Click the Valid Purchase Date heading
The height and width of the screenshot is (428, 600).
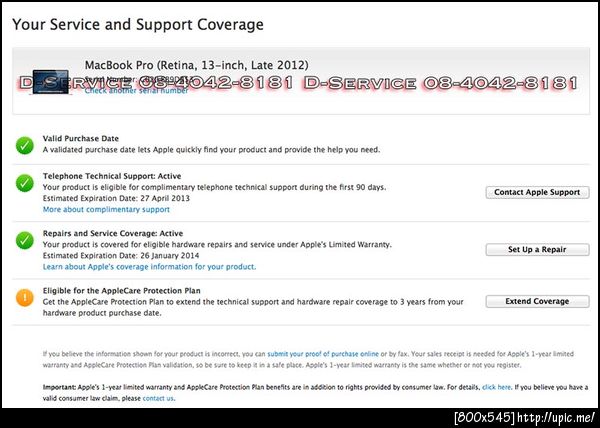(81, 138)
